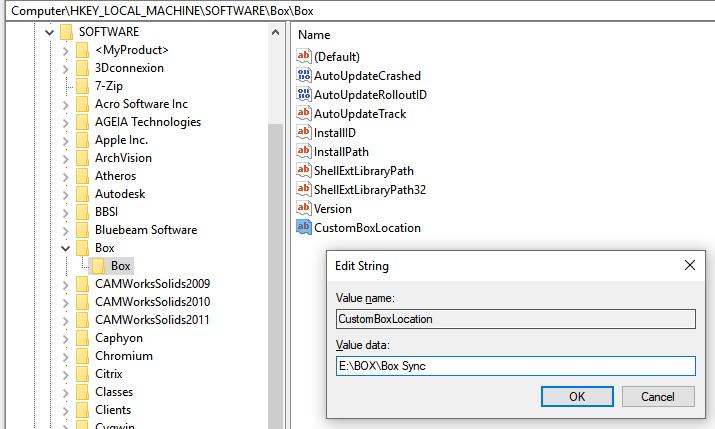Expand the <MyProduct> key
This screenshot has height=429, width=715.
pos(66,51)
